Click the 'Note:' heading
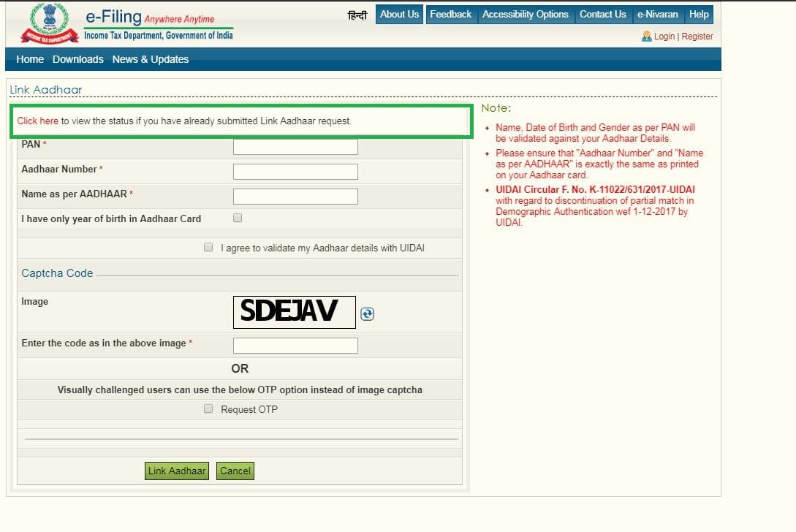 point(496,108)
